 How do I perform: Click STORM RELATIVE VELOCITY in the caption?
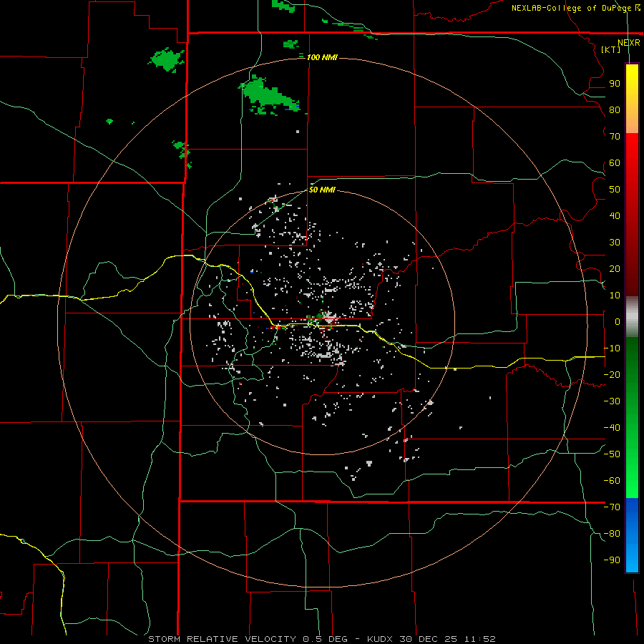coord(222,639)
